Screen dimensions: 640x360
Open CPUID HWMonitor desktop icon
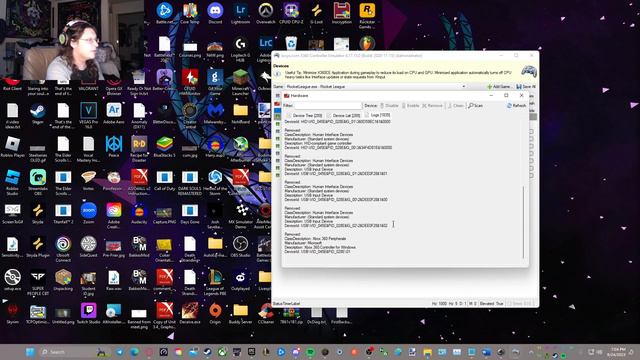pos(190,82)
